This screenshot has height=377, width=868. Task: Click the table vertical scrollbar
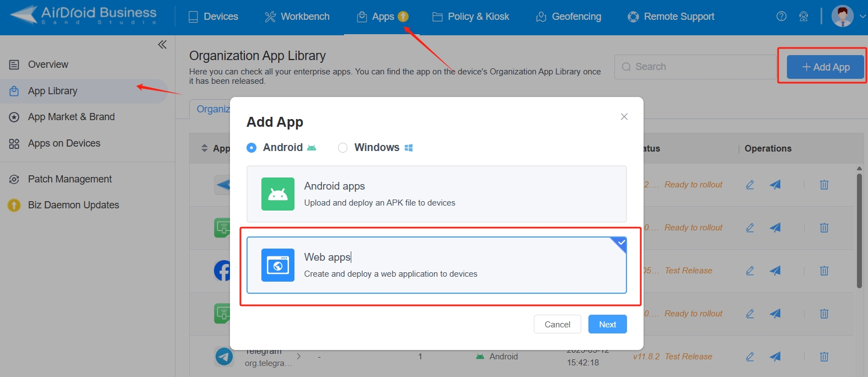click(859, 230)
